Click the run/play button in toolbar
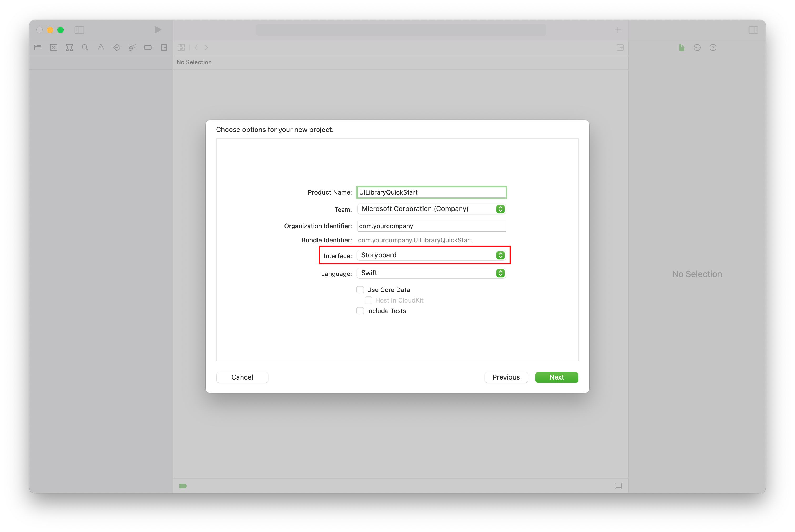Screen dimensions: 795x532 coord(157,29)
